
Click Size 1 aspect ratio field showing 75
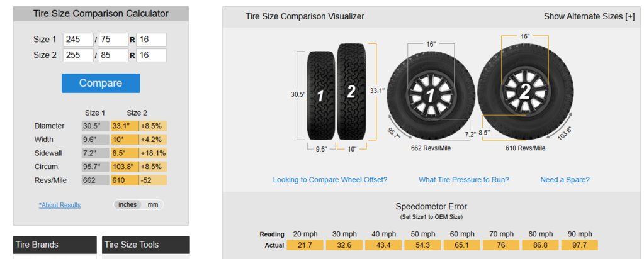tap(113, 40)
